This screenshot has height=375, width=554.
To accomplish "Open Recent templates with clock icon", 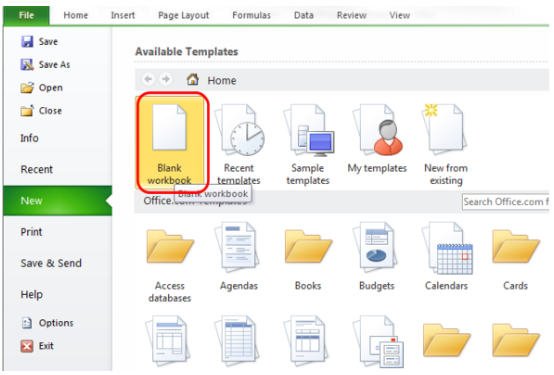I will 239,144.
